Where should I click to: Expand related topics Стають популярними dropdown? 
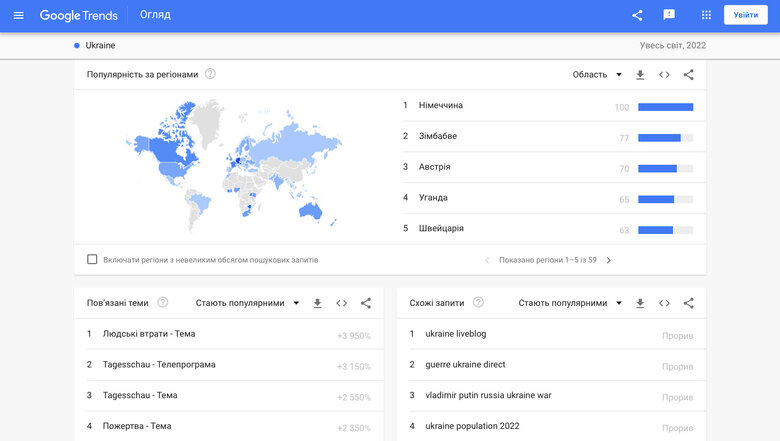[247, 303]
